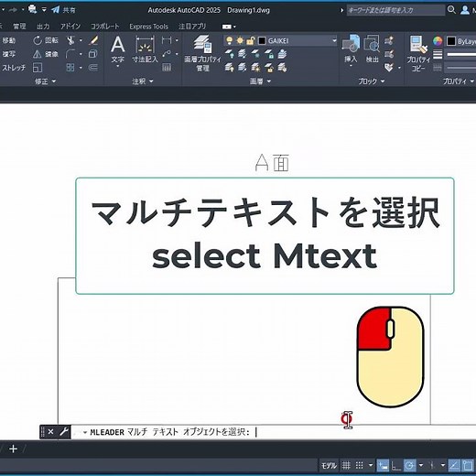Open the コラボレート ribbon tab
This screenshot has width=476, height=476.
coord(105,27)
